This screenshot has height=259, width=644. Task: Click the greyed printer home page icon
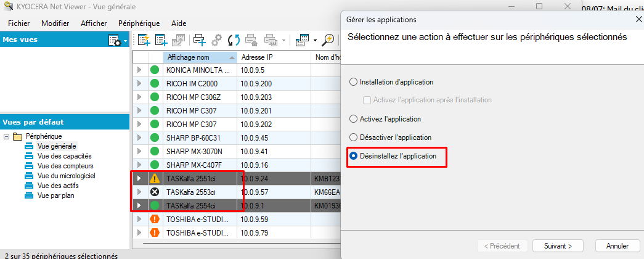point(251,40)
